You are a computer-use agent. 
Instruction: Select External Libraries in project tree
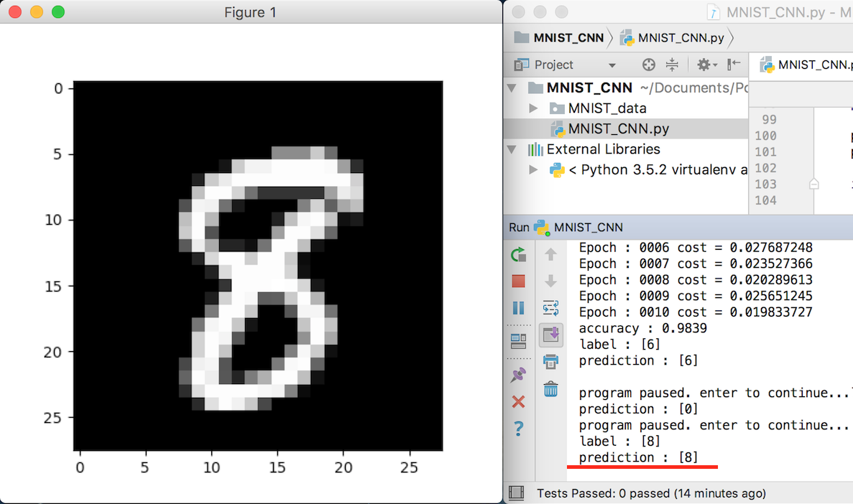pos(604,149)
